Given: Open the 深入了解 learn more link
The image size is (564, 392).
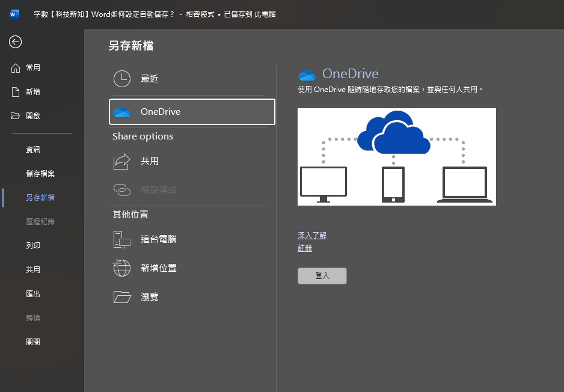Looking at the screenshot, I should pos(312,236).
